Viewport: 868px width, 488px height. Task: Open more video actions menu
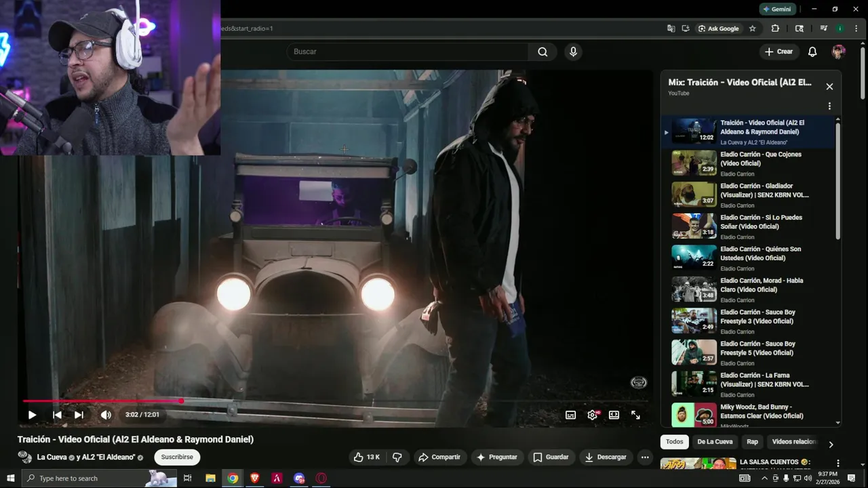(x=645, y=457)
